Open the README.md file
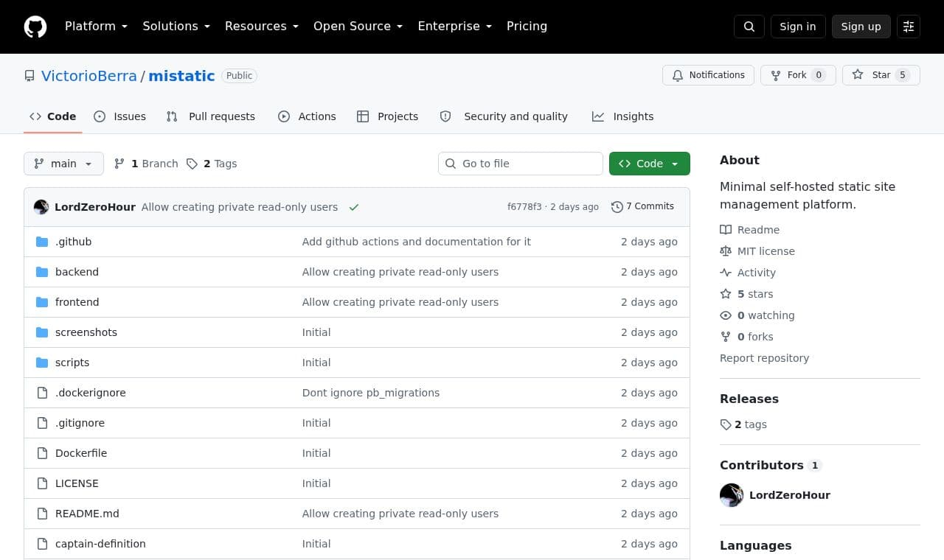 tap(87, 514)
